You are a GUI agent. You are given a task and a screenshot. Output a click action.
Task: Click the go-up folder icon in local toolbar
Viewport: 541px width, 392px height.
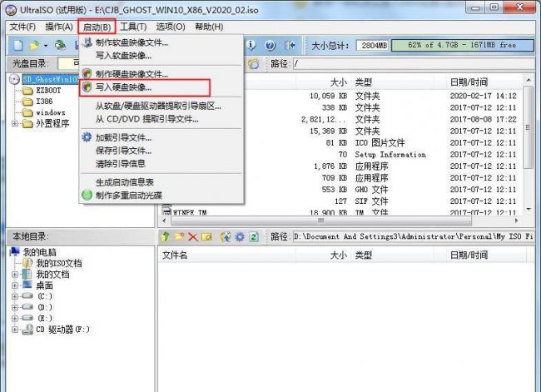(166, 236)
